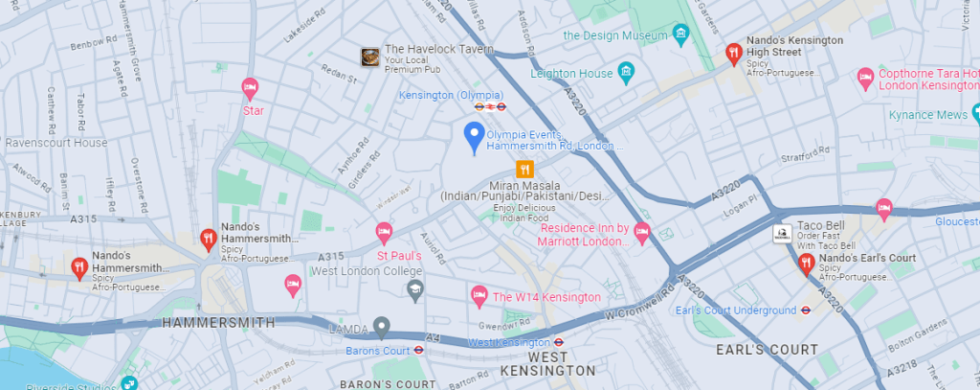
Task: Select Residence Inn by Marriott hotel pin
Action: 642,234
